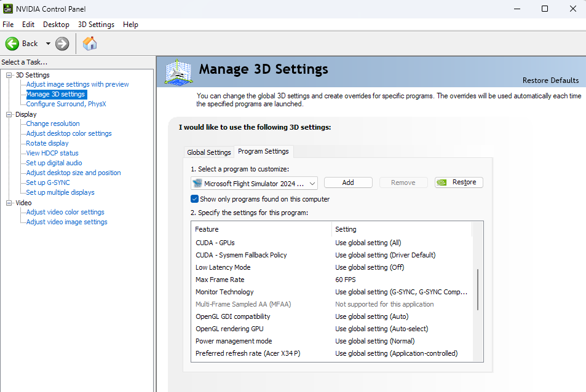Open Adjust video color settings
Image resolution: width=586 pixels, height=392 pixels.
click(x=65, y=212)
